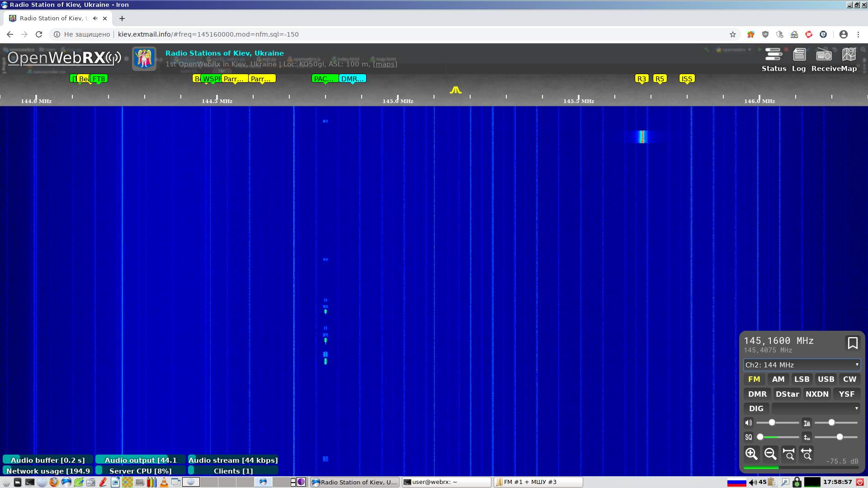Zoom in one step with magnifier plus
The image size is (868, 488).
[751, 454]
